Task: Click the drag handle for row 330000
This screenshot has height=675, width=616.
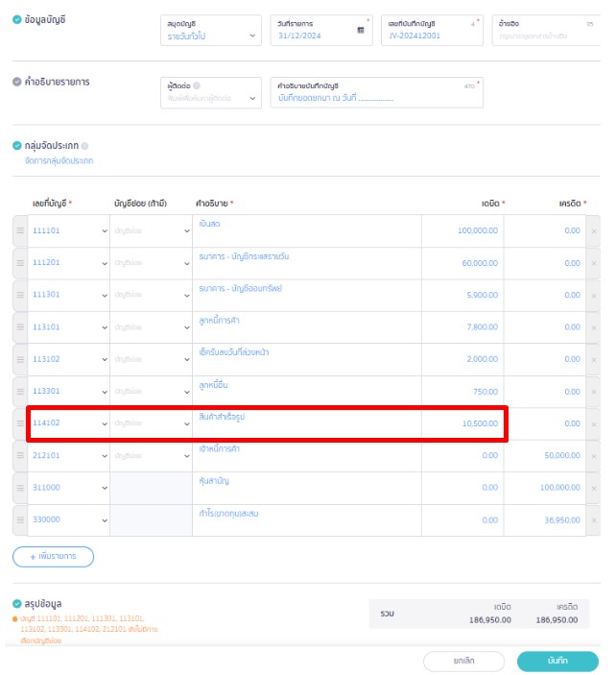Action: click(x=20, y=520)
